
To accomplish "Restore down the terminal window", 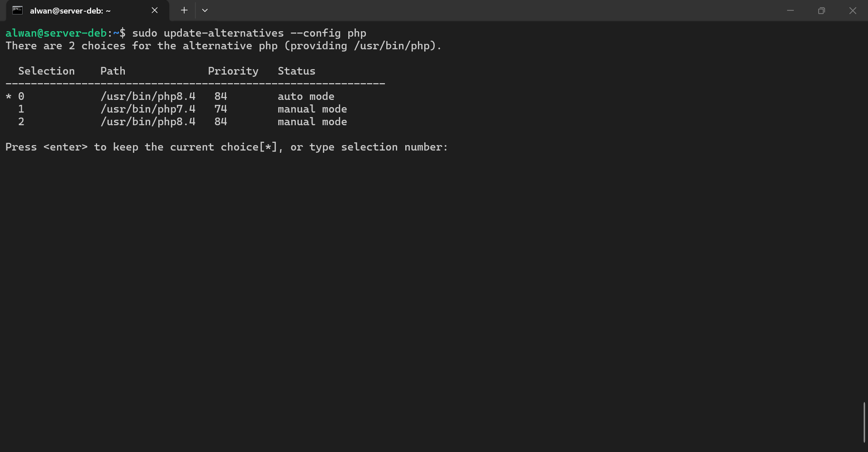I will [x=821, y=10].
